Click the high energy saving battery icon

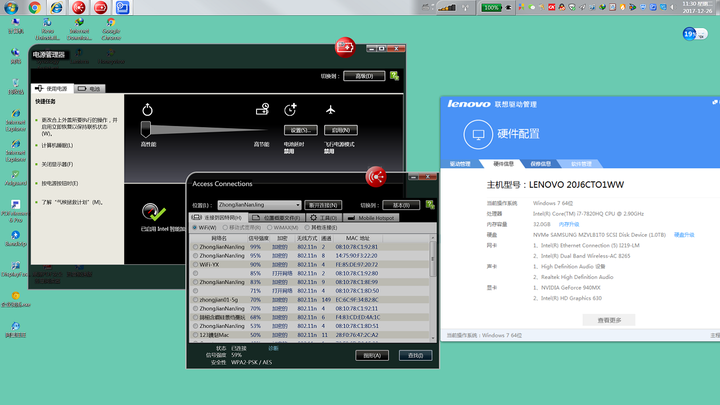coord(262,109)
